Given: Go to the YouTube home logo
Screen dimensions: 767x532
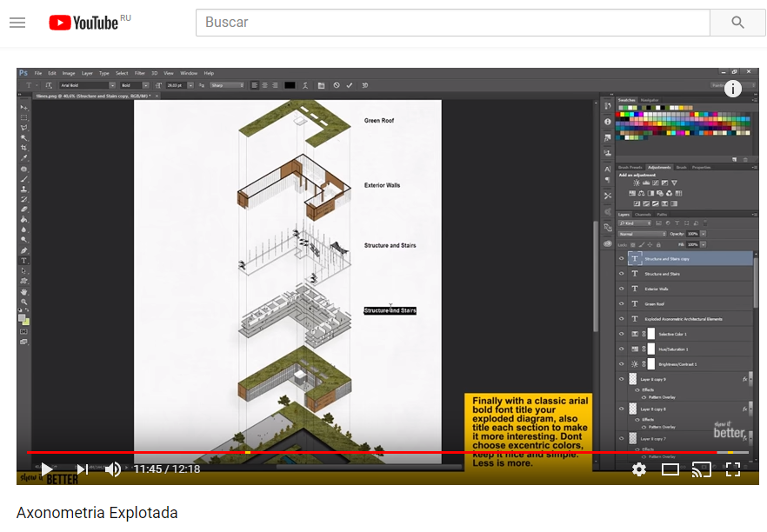Looking at the screenshot, I should (83, 23).
